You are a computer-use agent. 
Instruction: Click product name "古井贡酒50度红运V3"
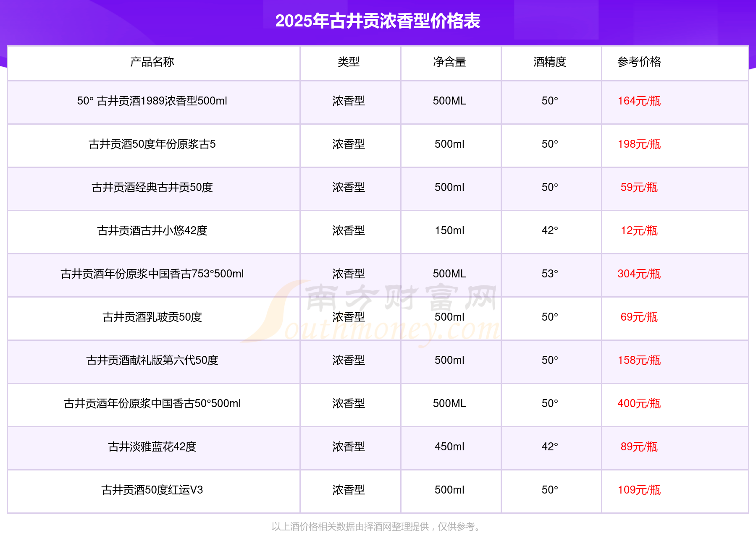(x=152, y=490)
